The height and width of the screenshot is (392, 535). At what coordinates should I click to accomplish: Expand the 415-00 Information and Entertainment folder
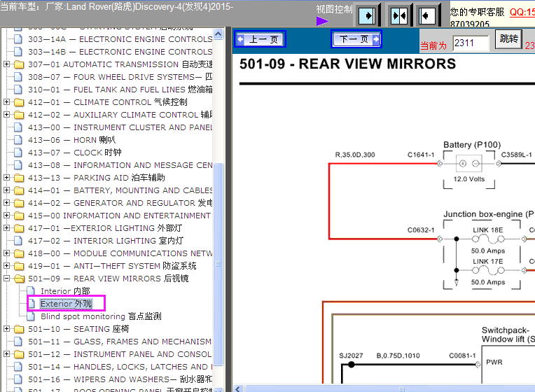tap(6, 216)
